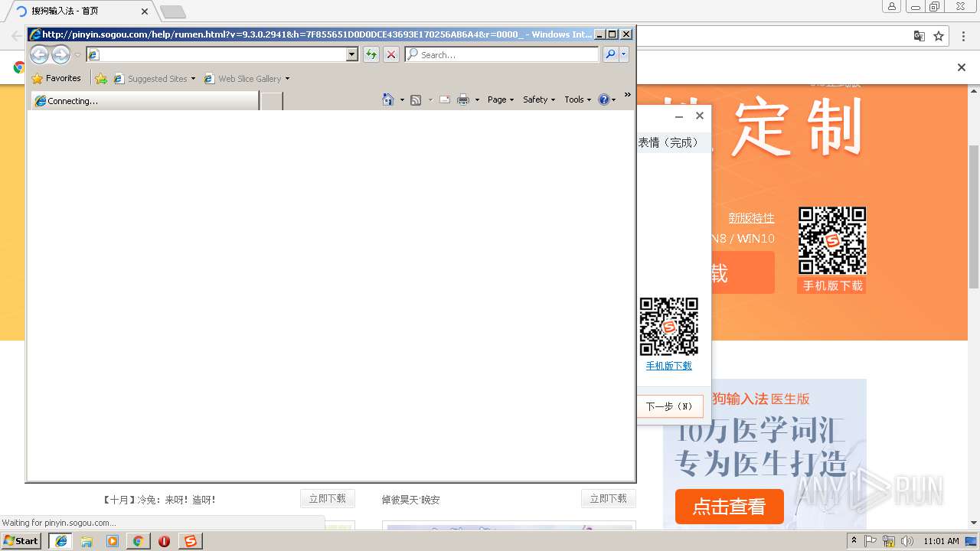Click 立即下载 beside 冷兔 skin
The width and height of the screenshot is (980, 551).
click(x=327, y=499)
